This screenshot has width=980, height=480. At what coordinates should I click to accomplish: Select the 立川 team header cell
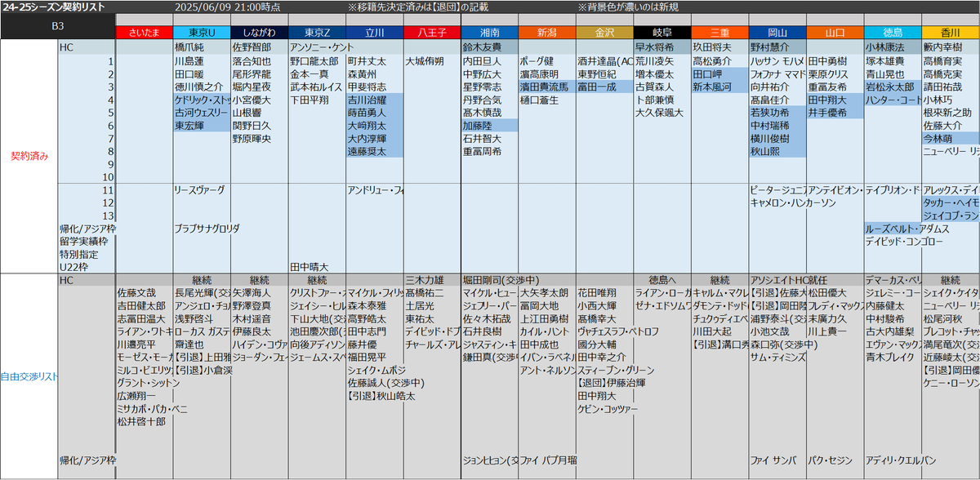pos(374,33)
